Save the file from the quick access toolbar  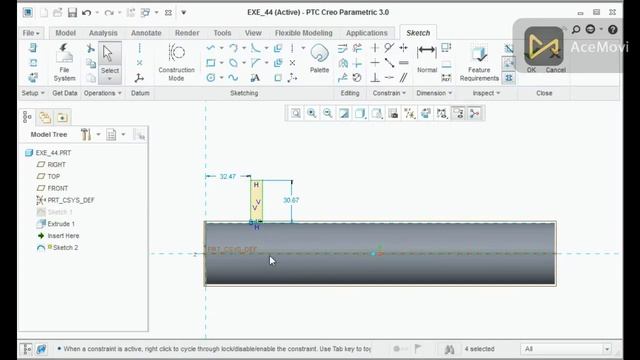(x=72, y=13)
